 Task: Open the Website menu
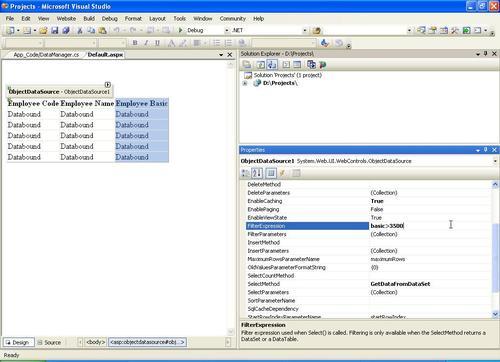pos(66,19)
